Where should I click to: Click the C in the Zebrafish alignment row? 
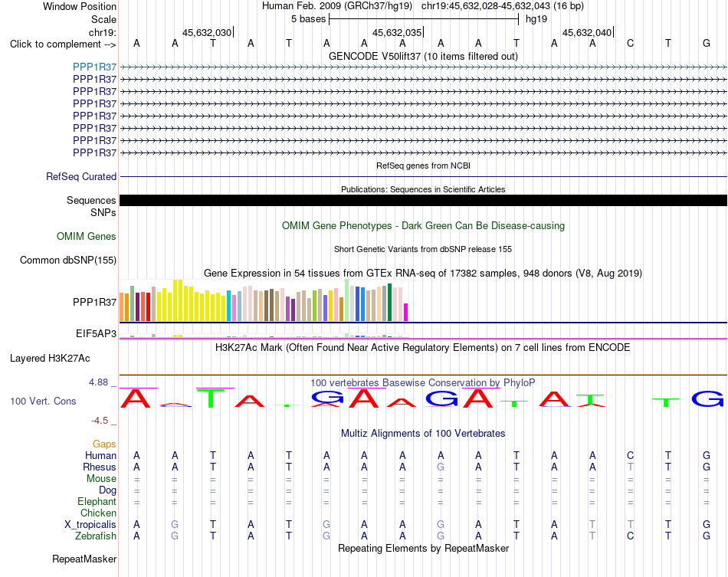click(630, 536)
